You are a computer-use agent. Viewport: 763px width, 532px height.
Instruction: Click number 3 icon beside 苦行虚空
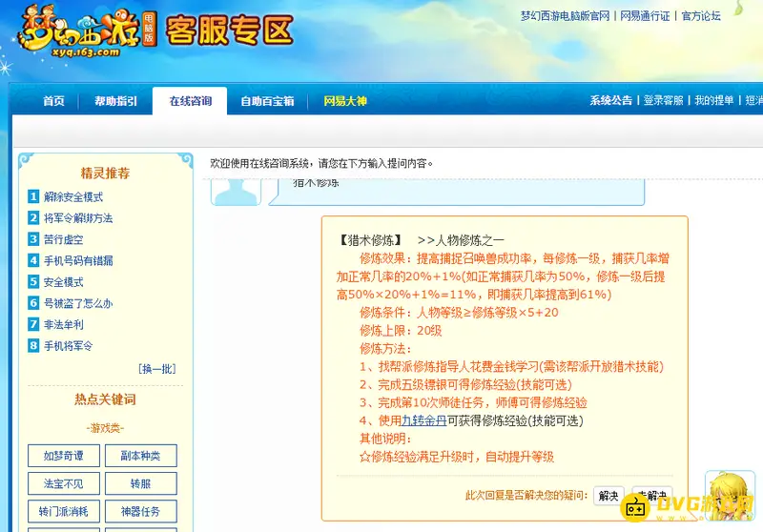[33, 239]
